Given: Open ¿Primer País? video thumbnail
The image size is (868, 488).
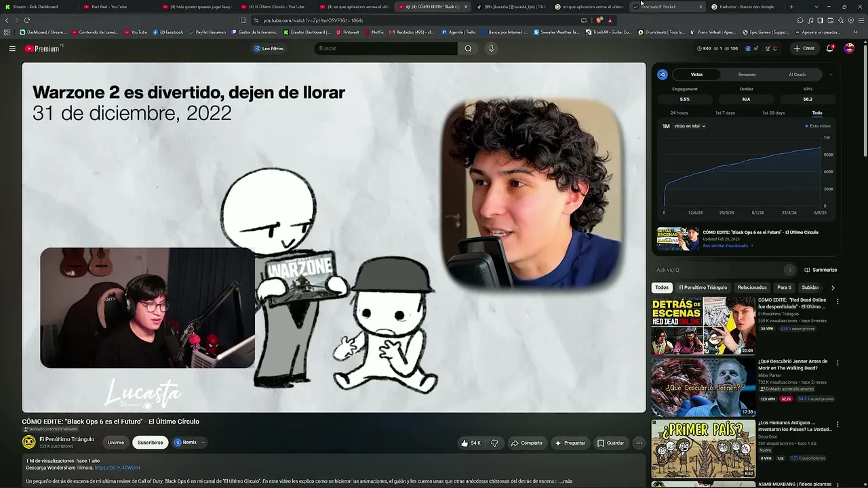Looking at the screenshot, I should click(703, 449).
